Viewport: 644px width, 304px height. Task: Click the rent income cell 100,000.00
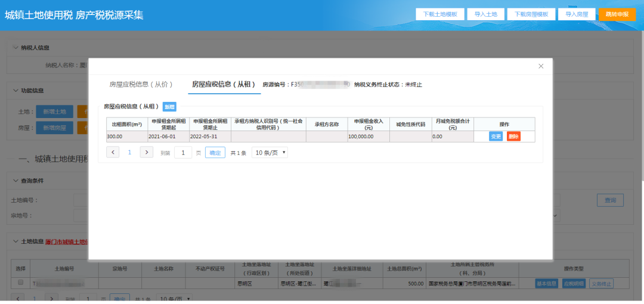point(369,137)
